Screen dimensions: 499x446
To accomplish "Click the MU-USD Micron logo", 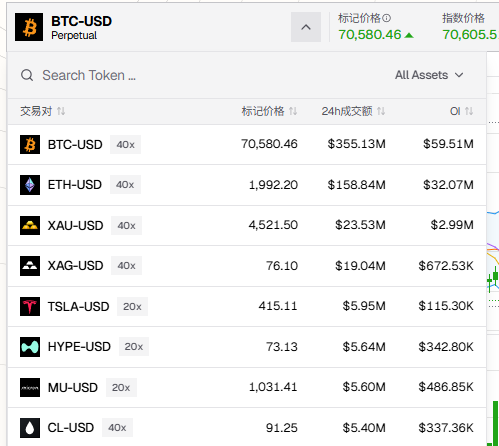I will pos(30,387).
